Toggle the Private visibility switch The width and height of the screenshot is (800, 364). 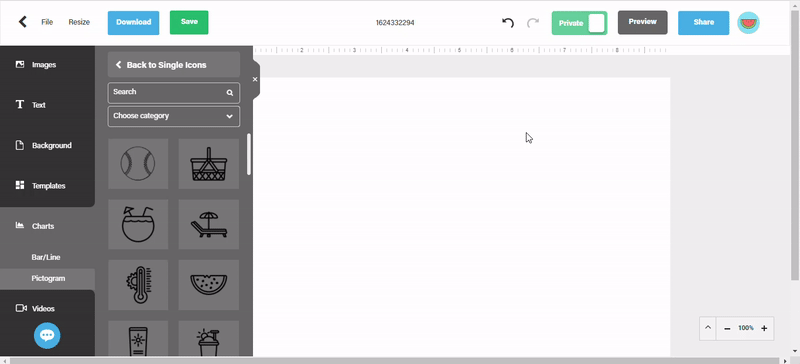580,23
